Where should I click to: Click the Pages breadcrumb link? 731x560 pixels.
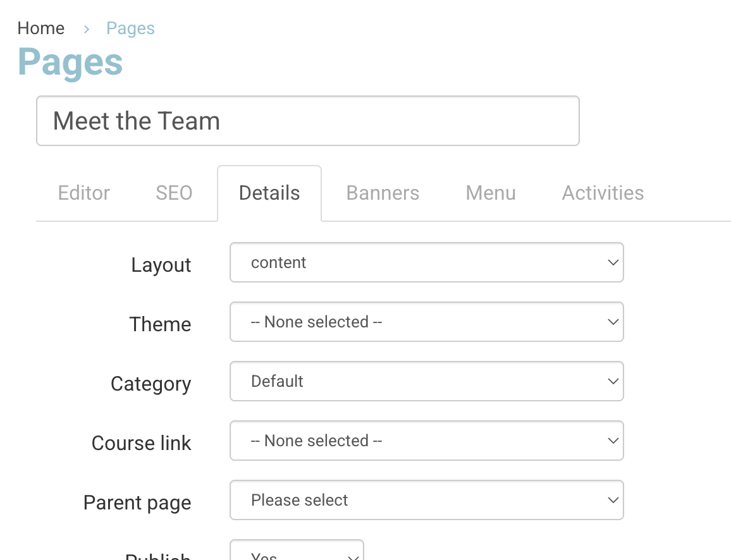(x=130, y=28)
